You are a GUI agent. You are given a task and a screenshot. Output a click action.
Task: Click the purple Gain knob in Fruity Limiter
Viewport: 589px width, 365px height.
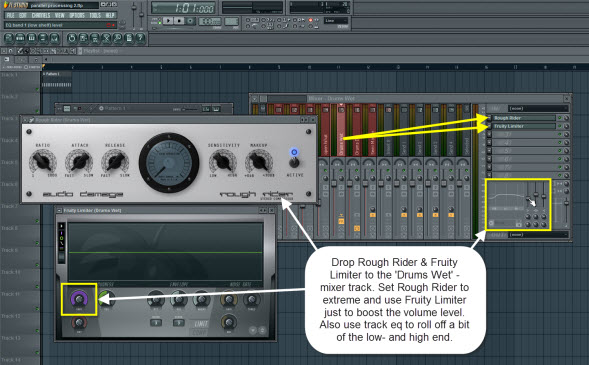(79, 299)
